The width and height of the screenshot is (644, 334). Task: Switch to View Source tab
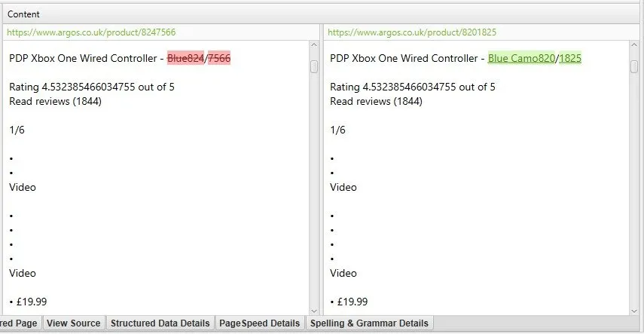coord(74,323)
